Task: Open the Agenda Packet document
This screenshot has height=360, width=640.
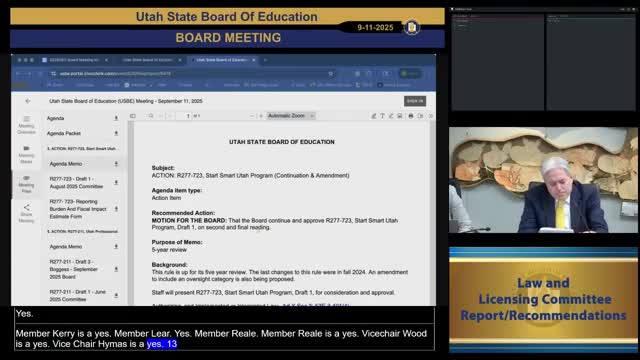Action: (x=64, y=133)
